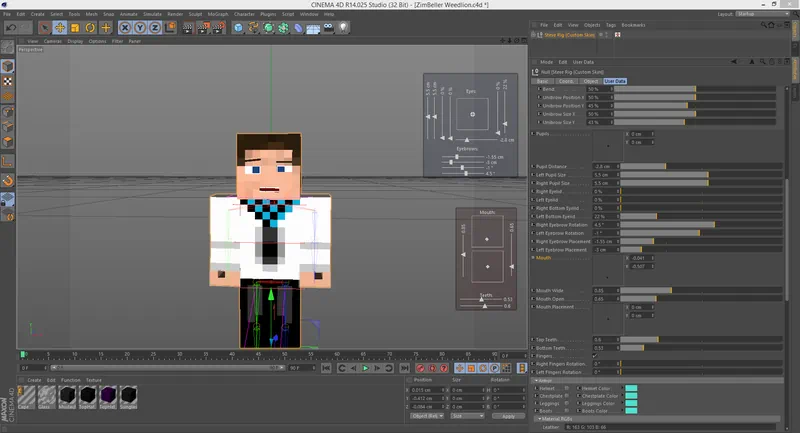Go to the end of the animation
Screen dimensions: 800x433
[x=404, y=368]
